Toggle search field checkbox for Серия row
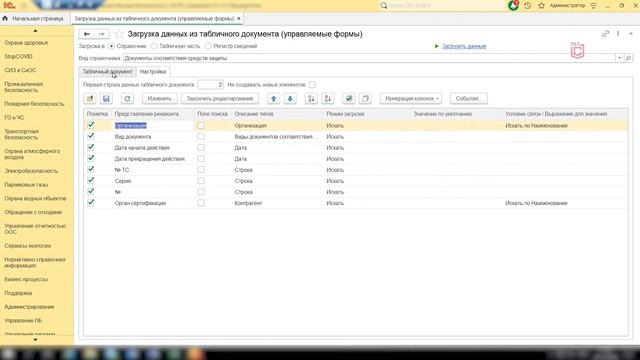 pyautogui.click(x=201, y=181)
